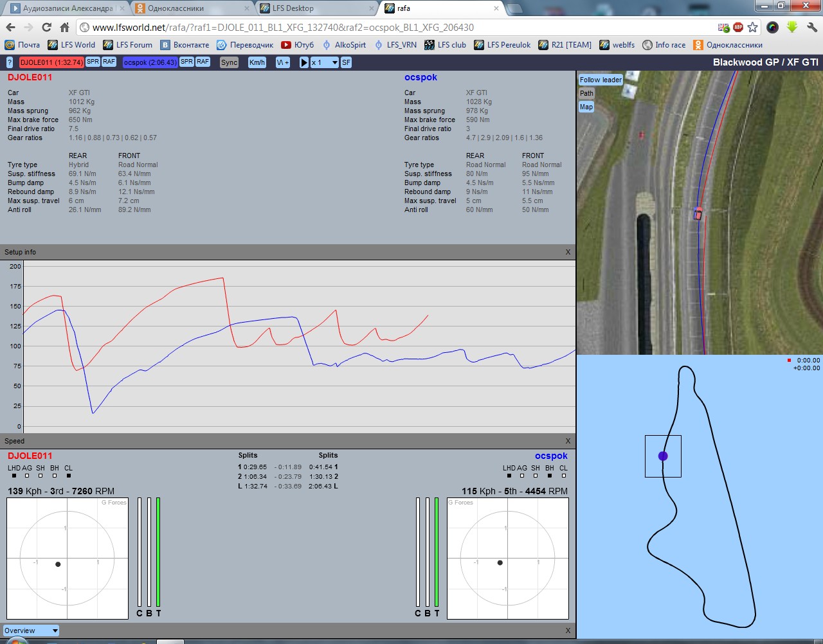Expand the Overview panel dropdown
Screen dimensions: 823x644
(x=31, y=631)
